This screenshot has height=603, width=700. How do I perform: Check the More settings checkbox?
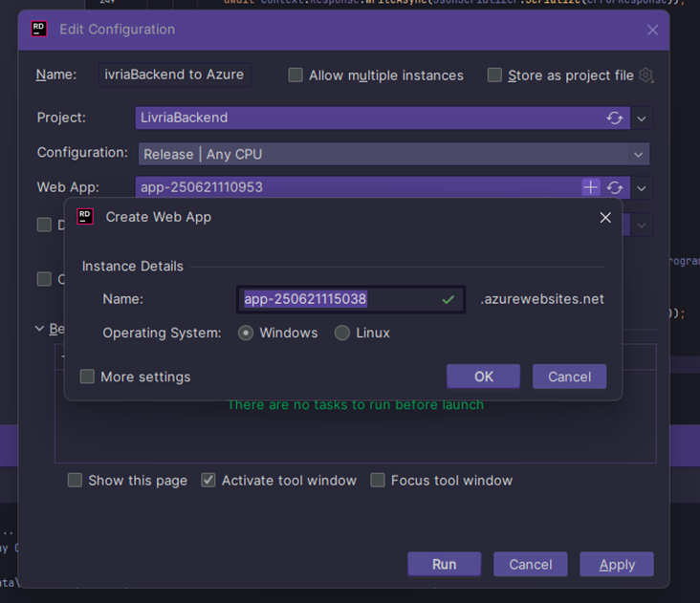point(87,377)
